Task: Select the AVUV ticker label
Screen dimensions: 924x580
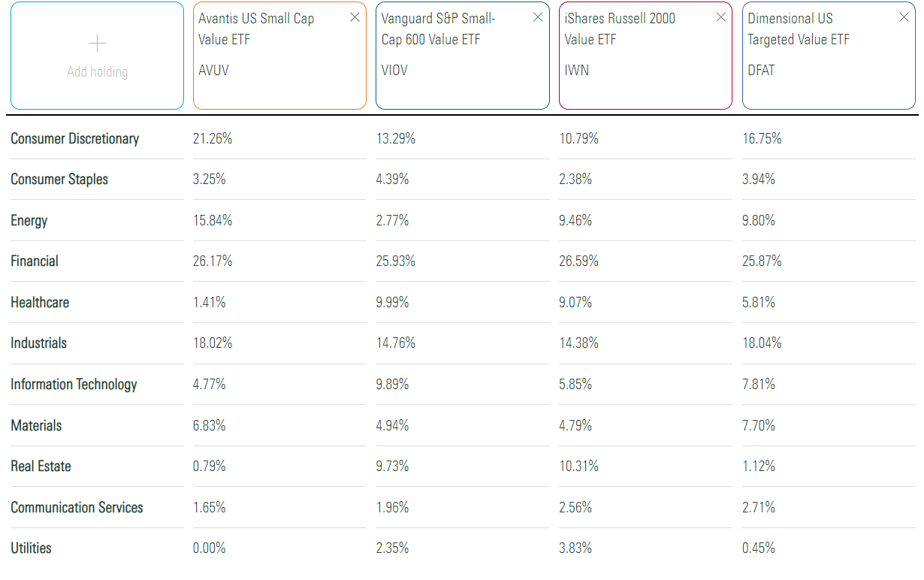Action: (x=211, y=72)
